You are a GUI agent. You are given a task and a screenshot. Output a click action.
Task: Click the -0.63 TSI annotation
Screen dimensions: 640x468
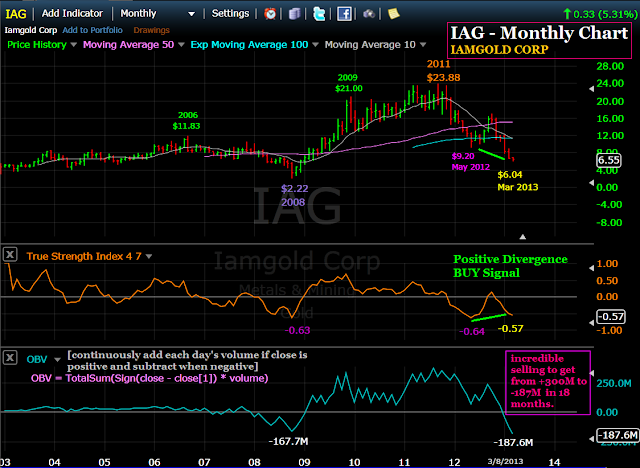[297, 330]
